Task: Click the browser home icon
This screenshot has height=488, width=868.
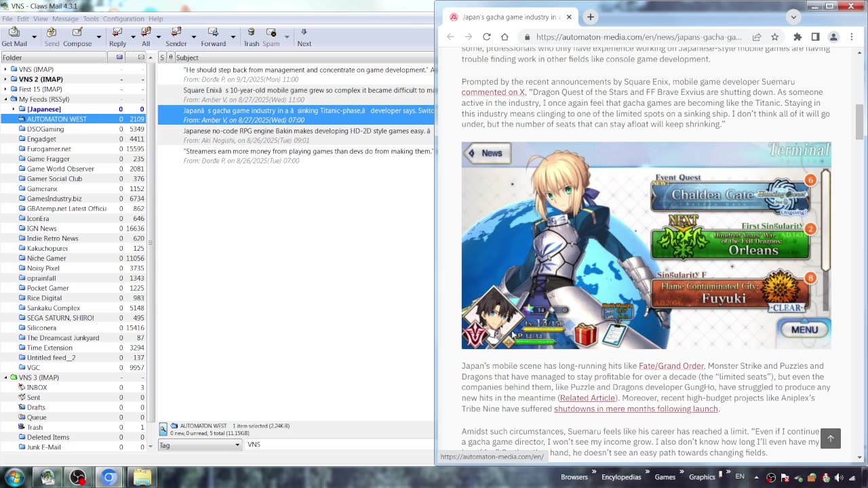Action: click(x=505, y=37)
